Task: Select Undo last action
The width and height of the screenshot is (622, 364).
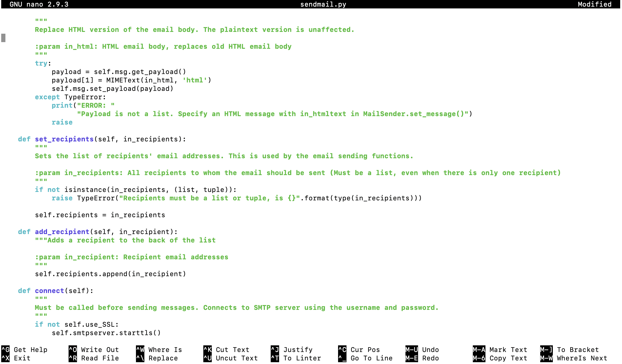Action: click(x=422, y=349)
